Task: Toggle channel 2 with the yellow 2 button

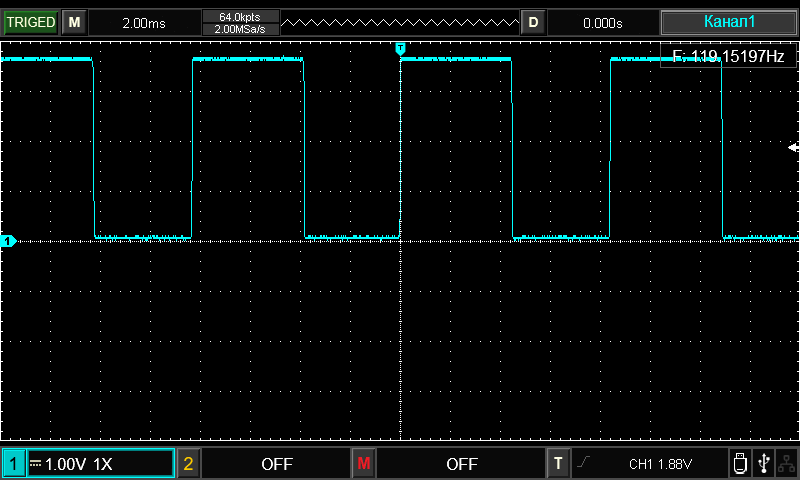Action: [x=189, y=463]
